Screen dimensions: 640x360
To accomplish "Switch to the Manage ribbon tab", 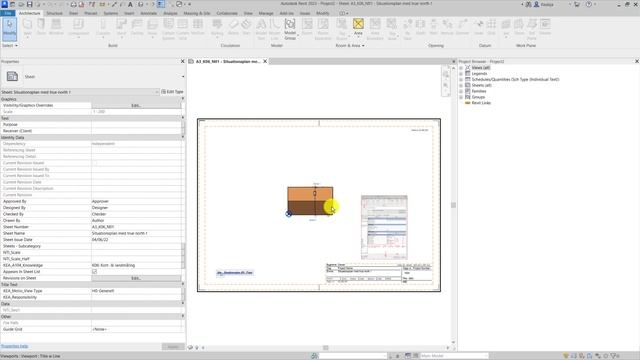I will click(x=266, y=13).
